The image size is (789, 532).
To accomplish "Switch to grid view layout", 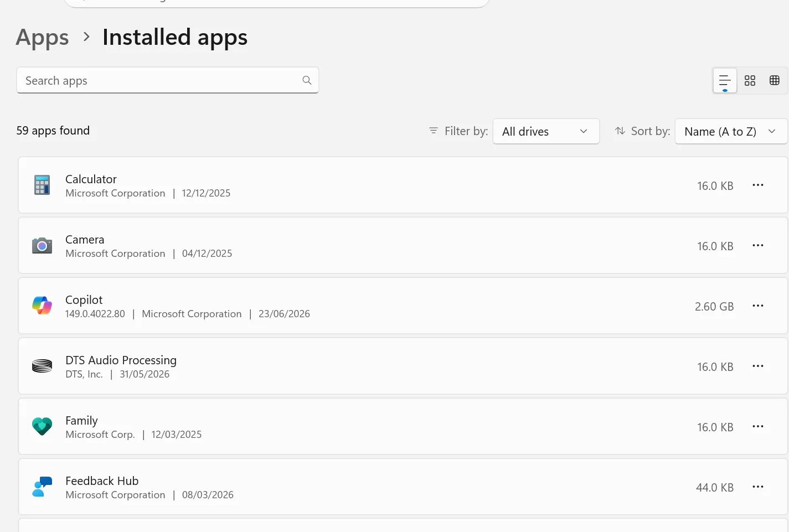I will click(x=750, y=81).
